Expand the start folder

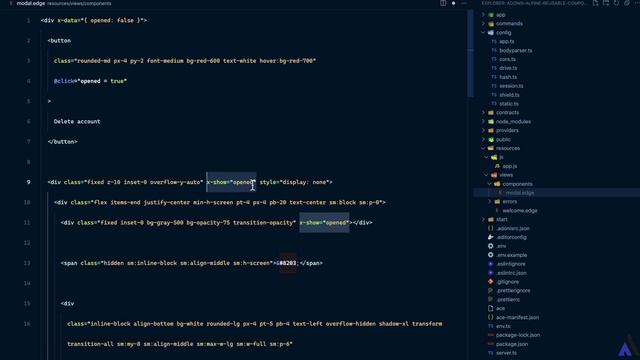click(x=502, y=220)
